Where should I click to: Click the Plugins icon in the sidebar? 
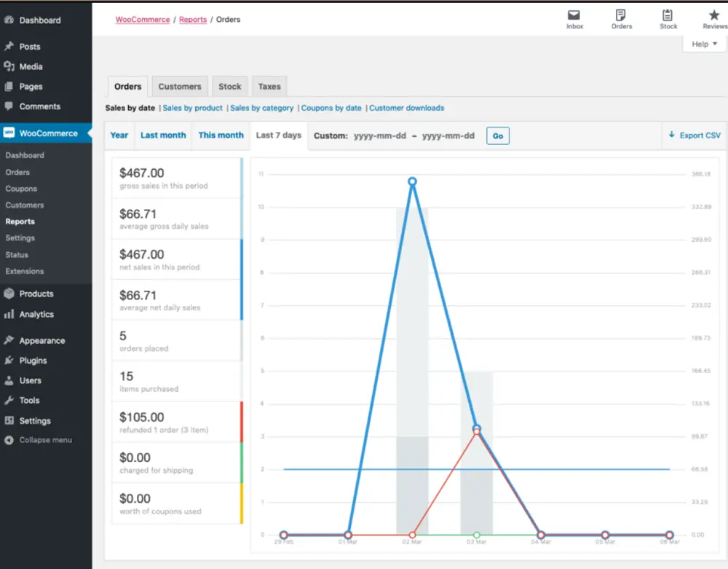[x=10, y=361]
